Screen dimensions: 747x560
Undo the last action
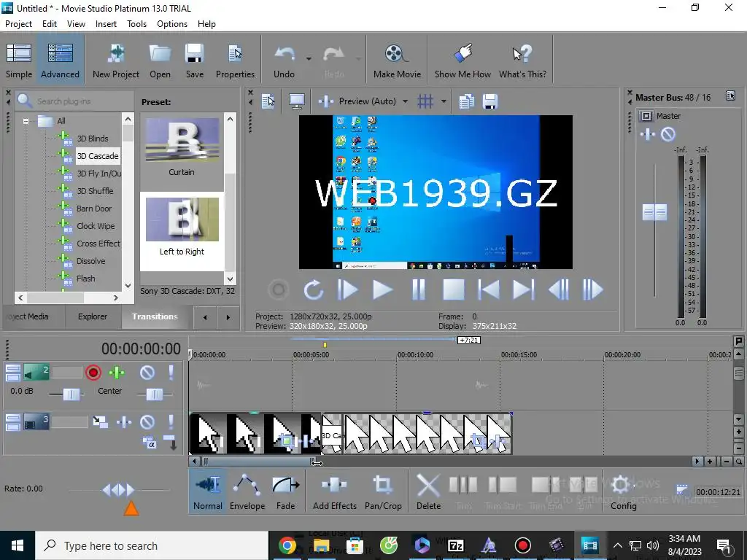[x=284, y=61]
